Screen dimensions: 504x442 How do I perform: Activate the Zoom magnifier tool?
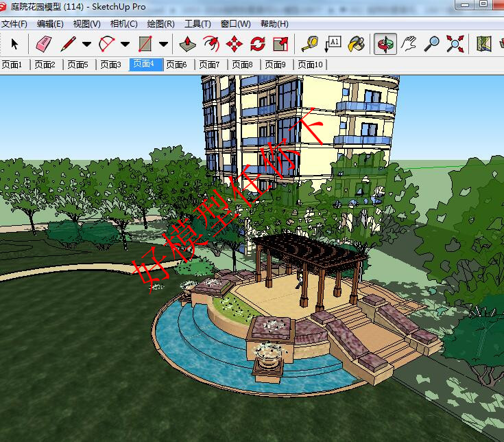[x=432, y=44]
